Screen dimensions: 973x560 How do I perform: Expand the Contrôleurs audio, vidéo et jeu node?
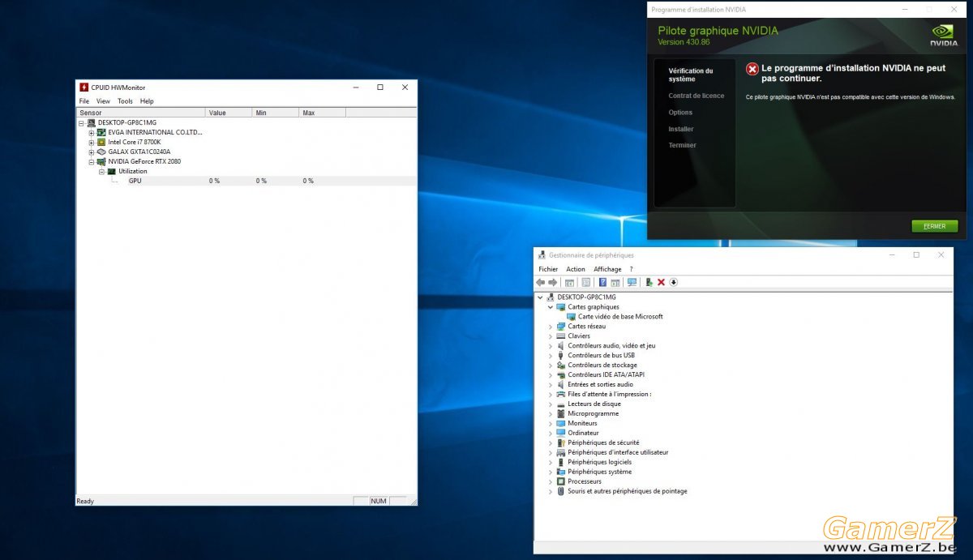tap(551, 346)
